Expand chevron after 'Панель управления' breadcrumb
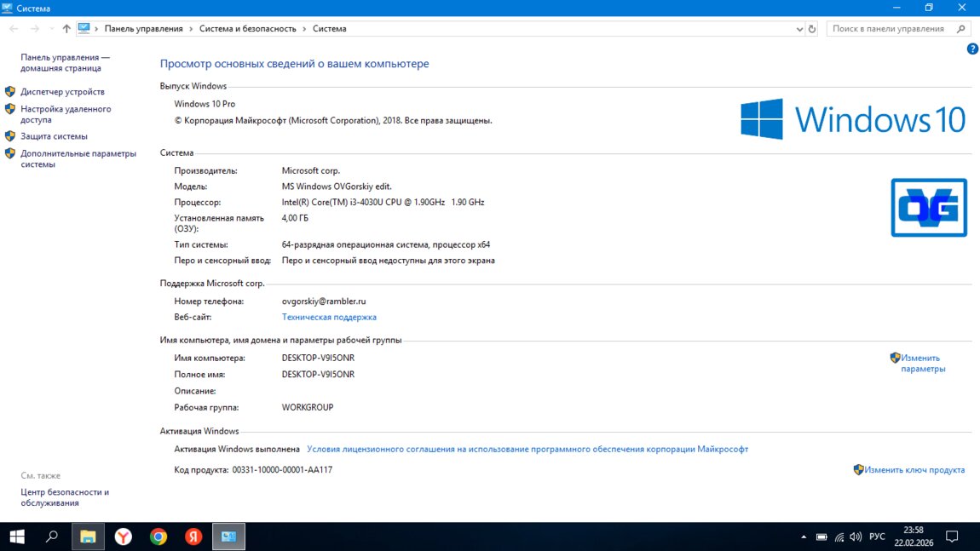The height and width of the screenshot is (551, 980). (191, 29)
